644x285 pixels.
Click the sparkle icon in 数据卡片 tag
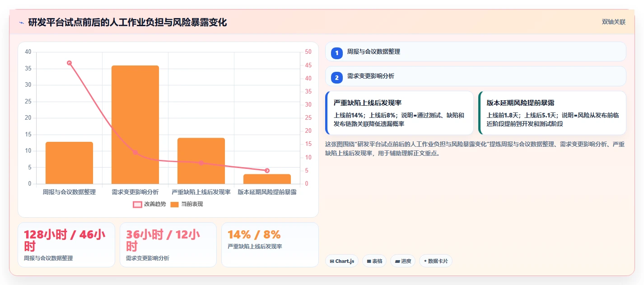pos(425,261)
